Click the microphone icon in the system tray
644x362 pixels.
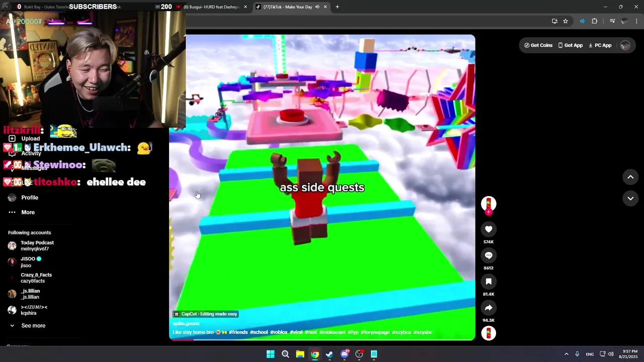(x=577, y=354)
